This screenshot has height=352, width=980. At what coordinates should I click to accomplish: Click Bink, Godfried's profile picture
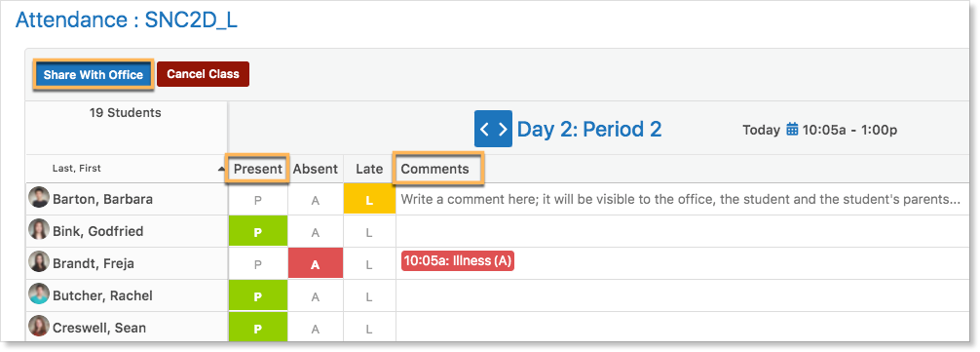click(39, 229)
